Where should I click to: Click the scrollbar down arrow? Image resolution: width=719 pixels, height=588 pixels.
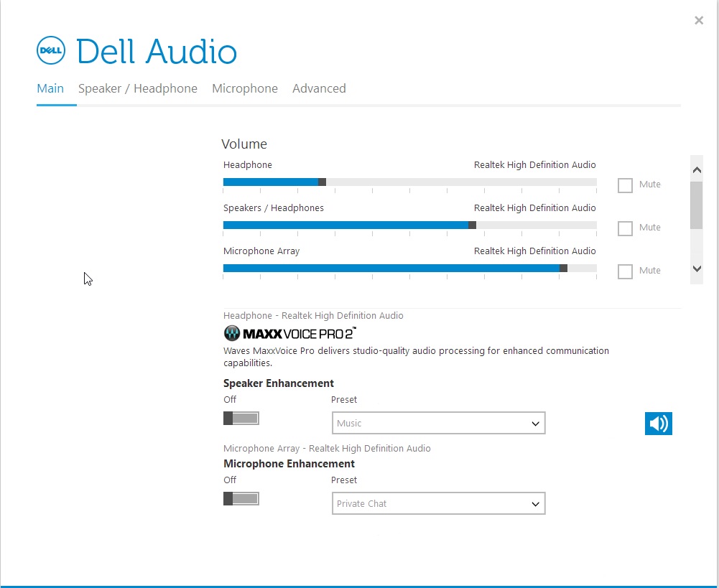point(696,269)
